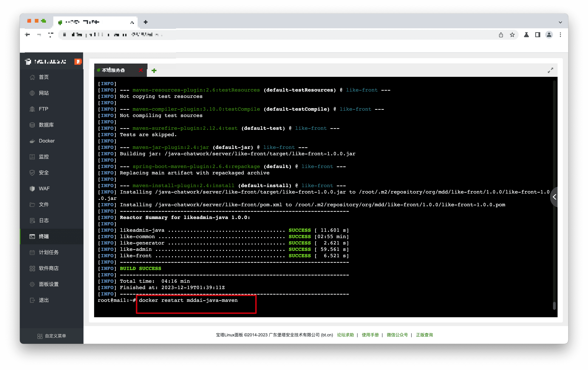Open the 微信公众号 link
The height and width of the screenshot is (370, 588).
397,335
